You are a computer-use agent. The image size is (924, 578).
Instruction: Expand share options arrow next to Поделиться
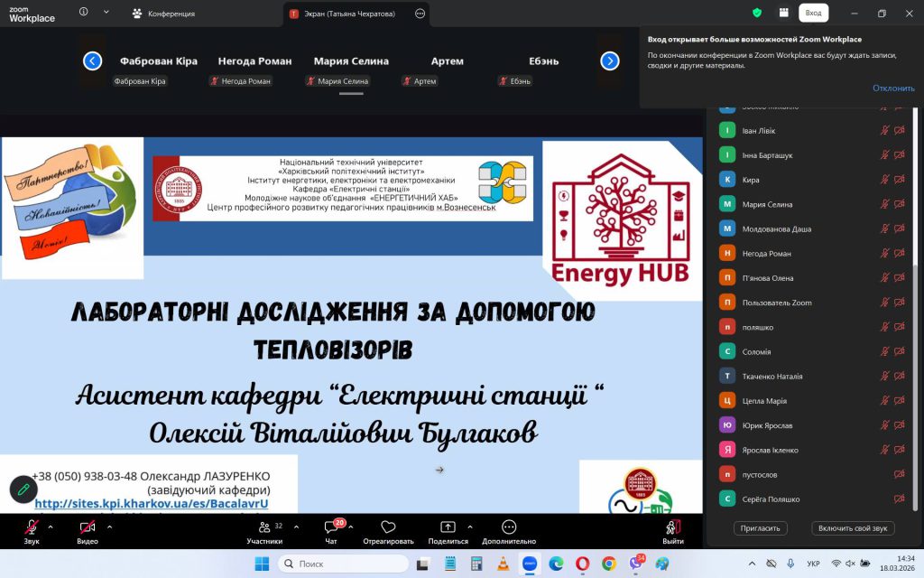pyautogui.click(x=470, y=526)
